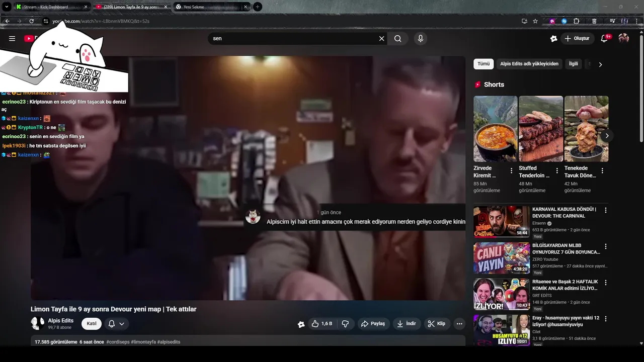
Task: Open the CANLI YAYIN MLBB video thumbnail
Action: (502, 258)
